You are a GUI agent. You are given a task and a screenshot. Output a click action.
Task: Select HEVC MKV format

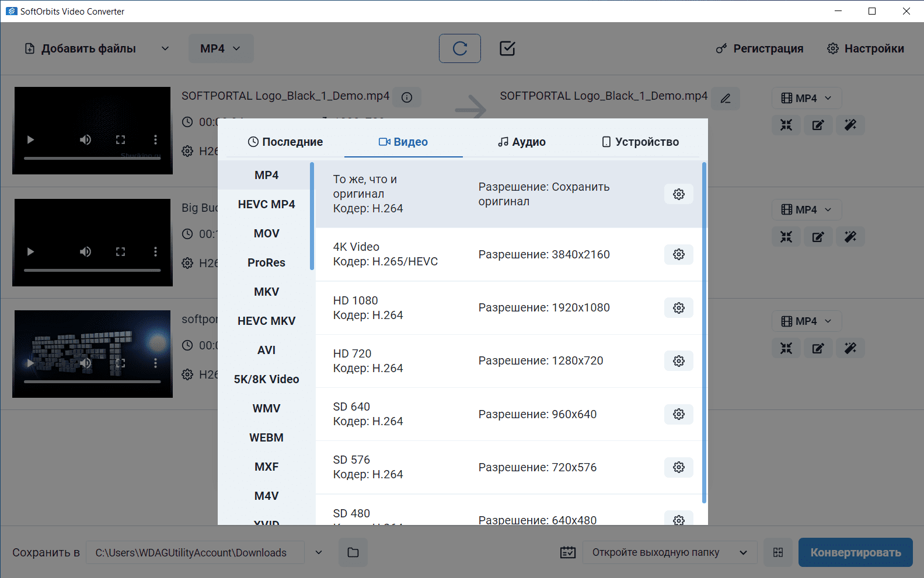tap(266, 321)
